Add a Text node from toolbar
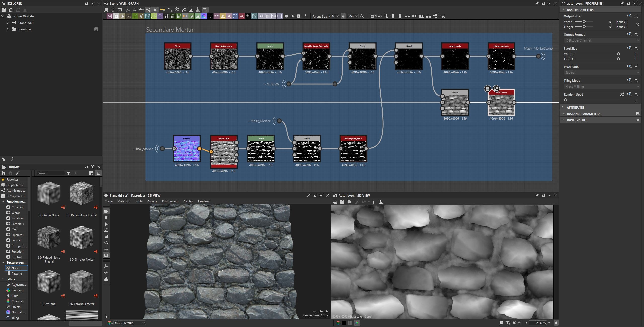Screen dimensions: 644x327 229,16
